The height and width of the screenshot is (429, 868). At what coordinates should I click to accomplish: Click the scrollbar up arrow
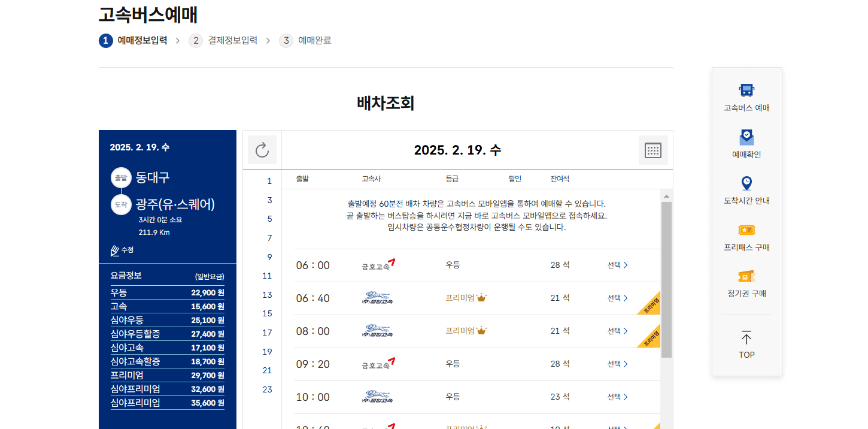666,196
